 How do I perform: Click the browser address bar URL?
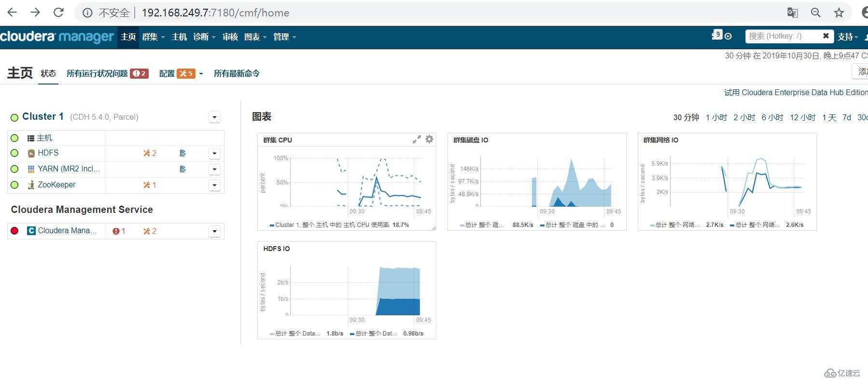click(215, 13)
